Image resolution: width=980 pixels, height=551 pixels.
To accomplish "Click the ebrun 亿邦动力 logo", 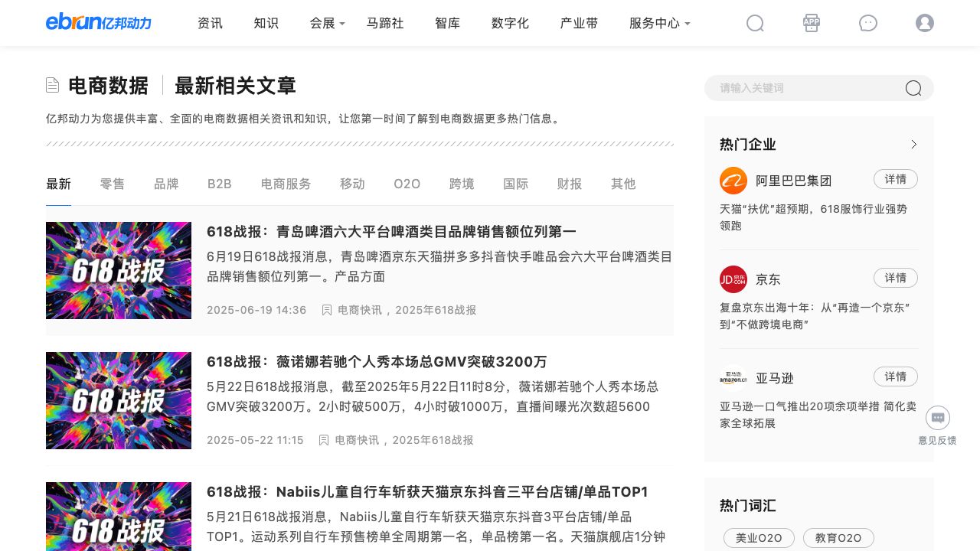I will pyautogui.click(x=98, y=22).
